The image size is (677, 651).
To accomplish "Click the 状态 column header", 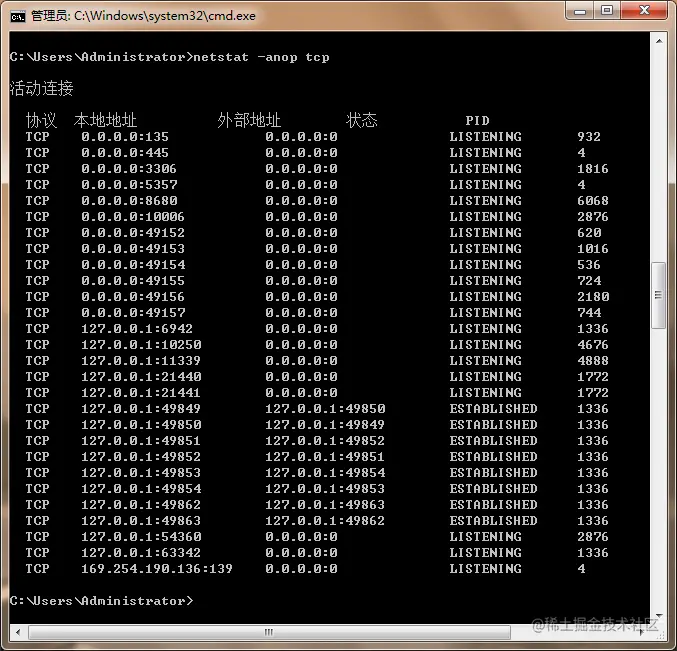I will [x=361, y=120].
